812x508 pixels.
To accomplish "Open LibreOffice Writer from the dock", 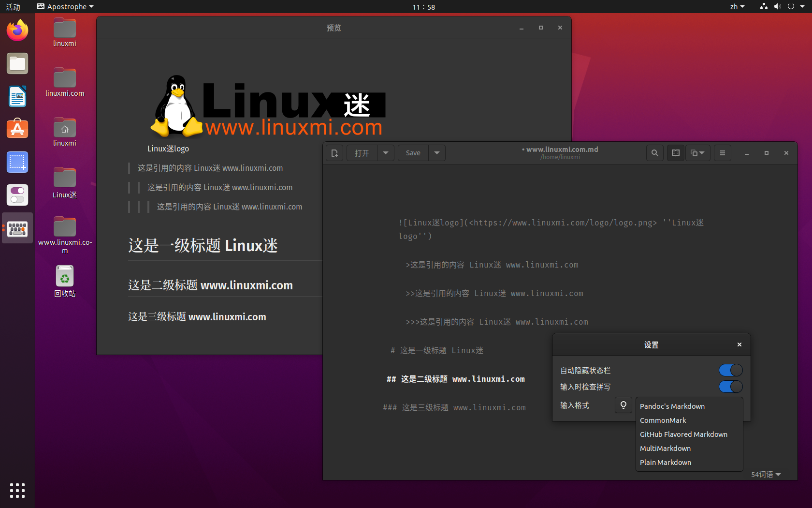I will [17, 96].
